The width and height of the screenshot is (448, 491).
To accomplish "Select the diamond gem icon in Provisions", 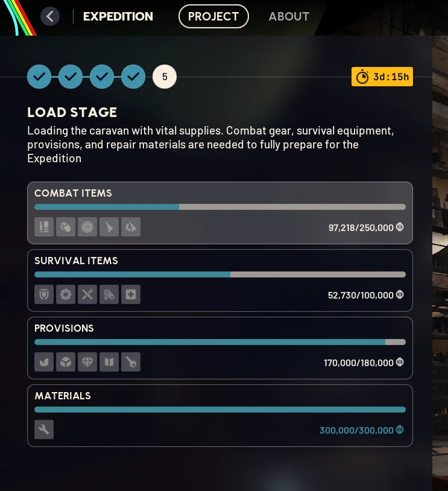I will coord(87,362).
